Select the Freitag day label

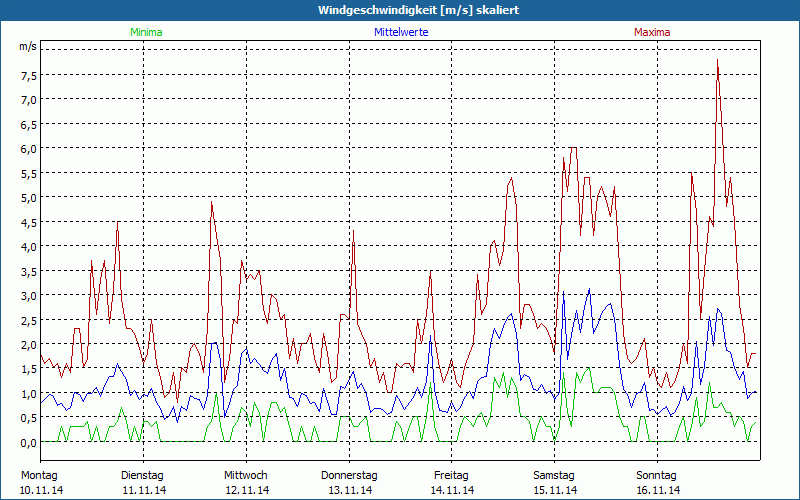click(451, 475)
